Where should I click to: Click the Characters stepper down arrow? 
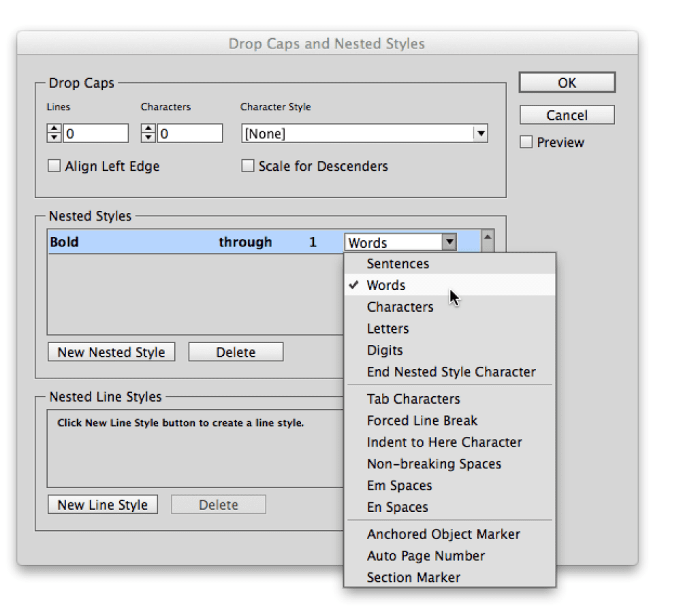coord(148,137)
